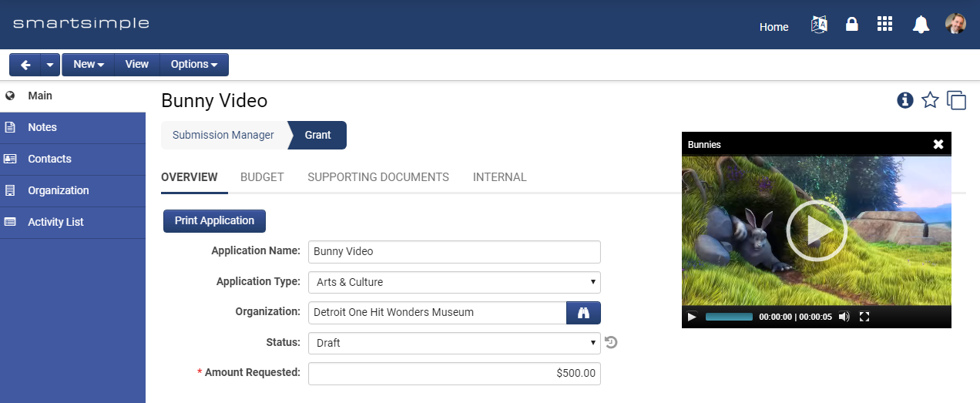Click the large play overlay on video
This screenshot has width=980, height=403.
[817, 230]
